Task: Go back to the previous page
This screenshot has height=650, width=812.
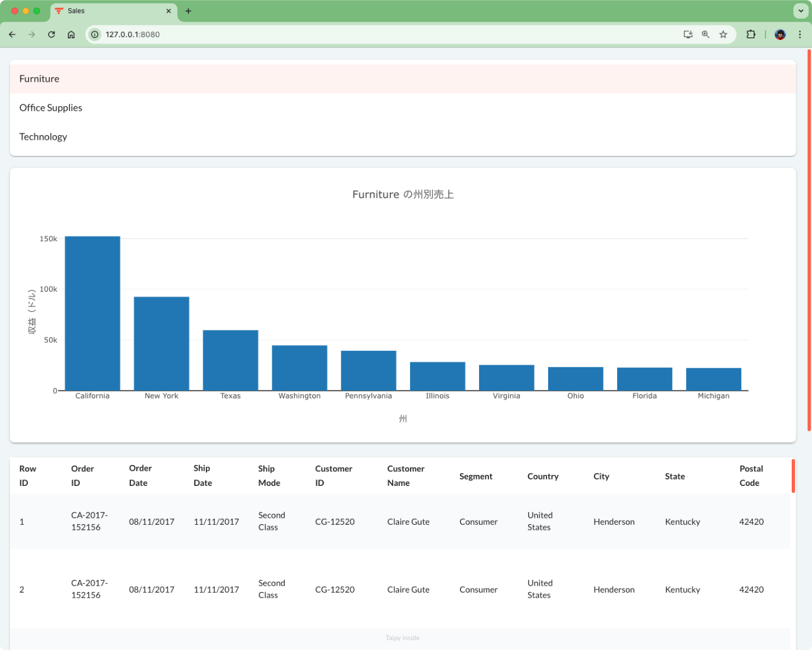Action: coord(12,34)
